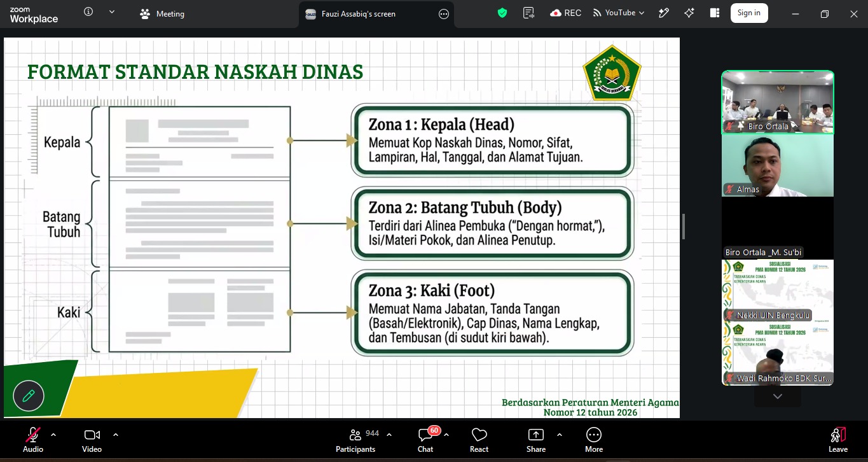Click the Batang Tubuh label on diagram
Viewport: 868px width, 462px height.
pos(62,225)
